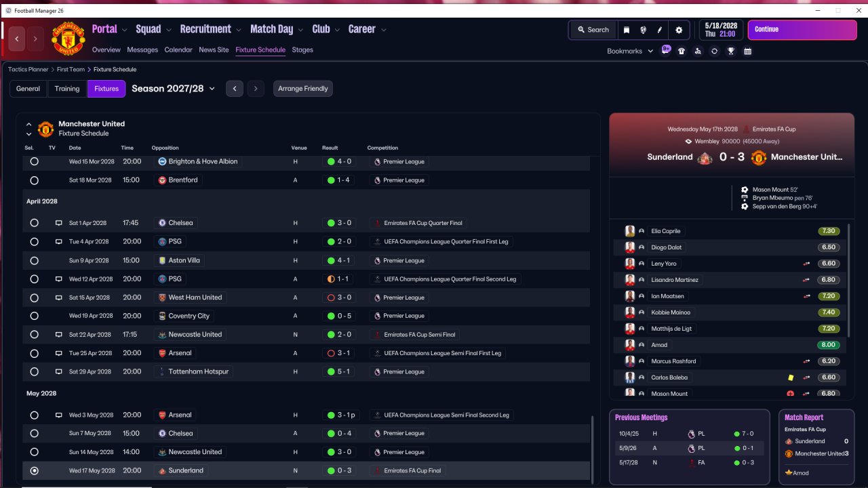
Task: Click the trophy competitions shortcut icon
Action: click(x=731, y=51)
